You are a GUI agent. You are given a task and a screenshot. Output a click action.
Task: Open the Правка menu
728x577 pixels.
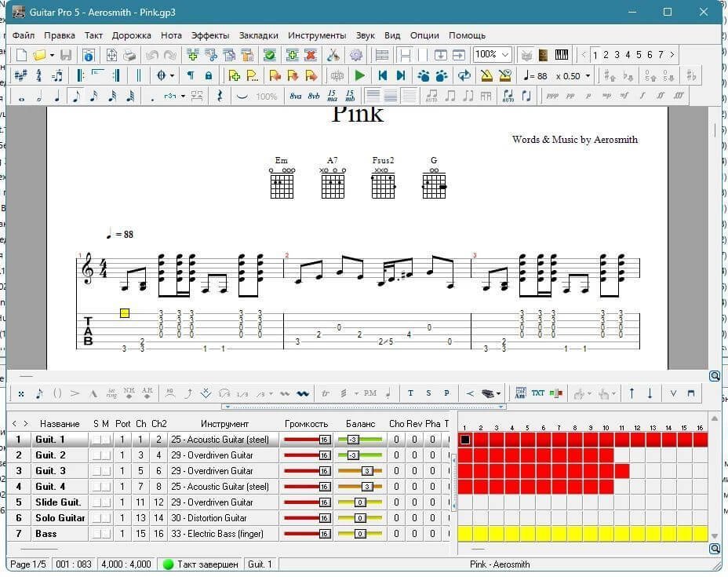coord(60,35)
